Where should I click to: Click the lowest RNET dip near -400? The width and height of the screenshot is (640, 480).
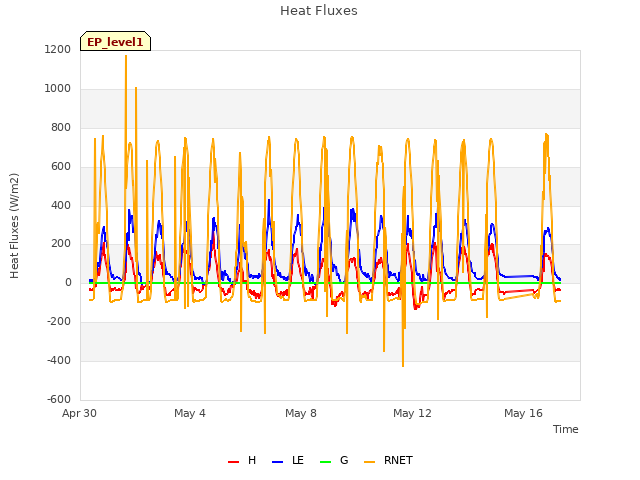403,365
